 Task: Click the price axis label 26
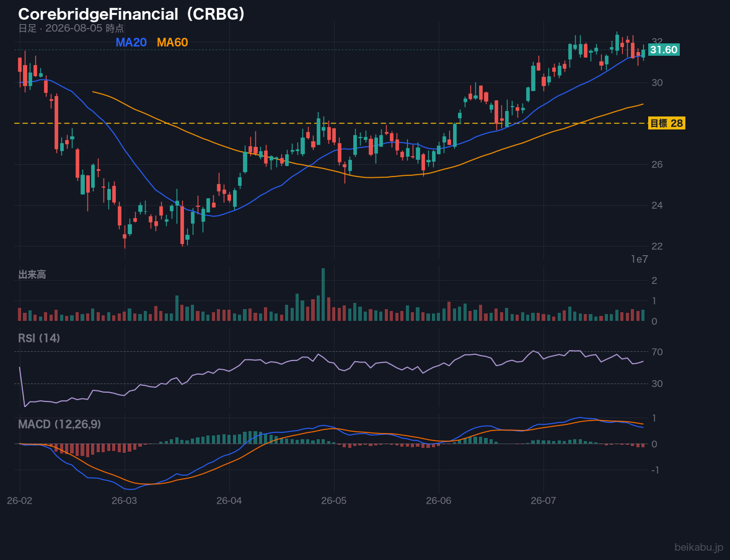click(657, 164)
